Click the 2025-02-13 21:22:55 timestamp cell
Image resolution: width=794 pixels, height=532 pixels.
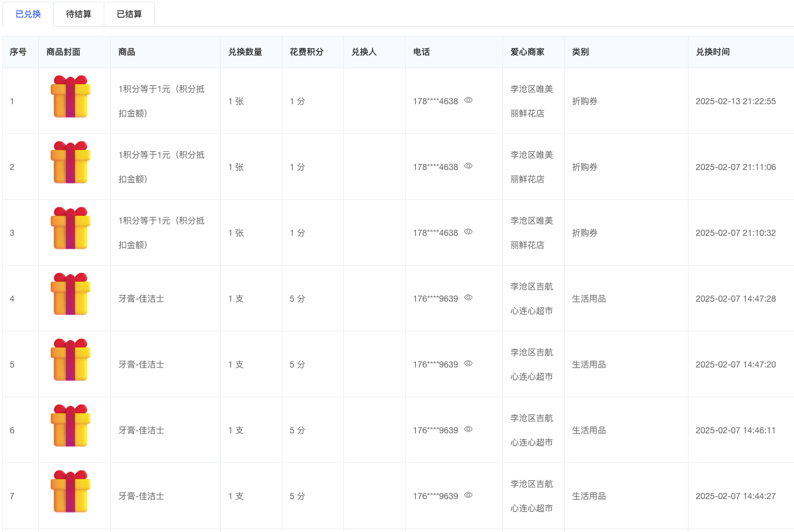point(735,101)
